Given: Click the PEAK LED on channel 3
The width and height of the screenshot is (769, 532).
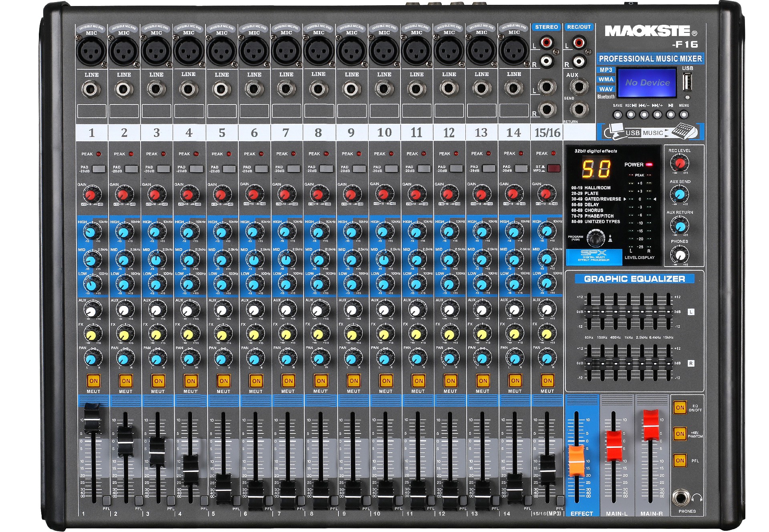Looking at the screenshot, I should click(x=163, y=154).
